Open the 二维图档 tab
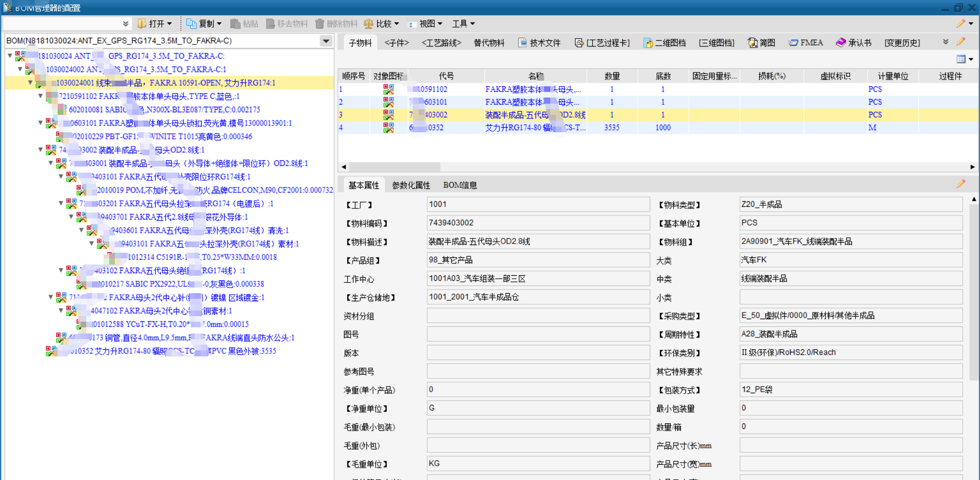This screenshot has height=480, width=980. pos(664,43)
